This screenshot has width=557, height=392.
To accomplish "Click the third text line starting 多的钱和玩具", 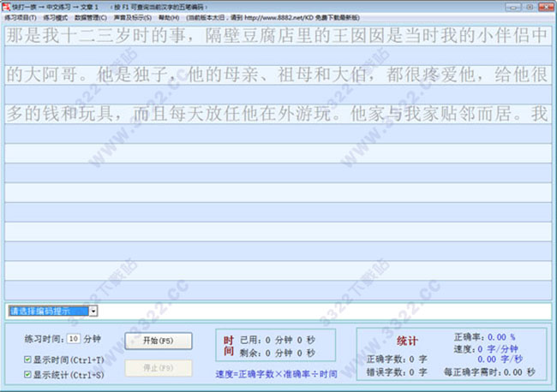I will point(278,114).
